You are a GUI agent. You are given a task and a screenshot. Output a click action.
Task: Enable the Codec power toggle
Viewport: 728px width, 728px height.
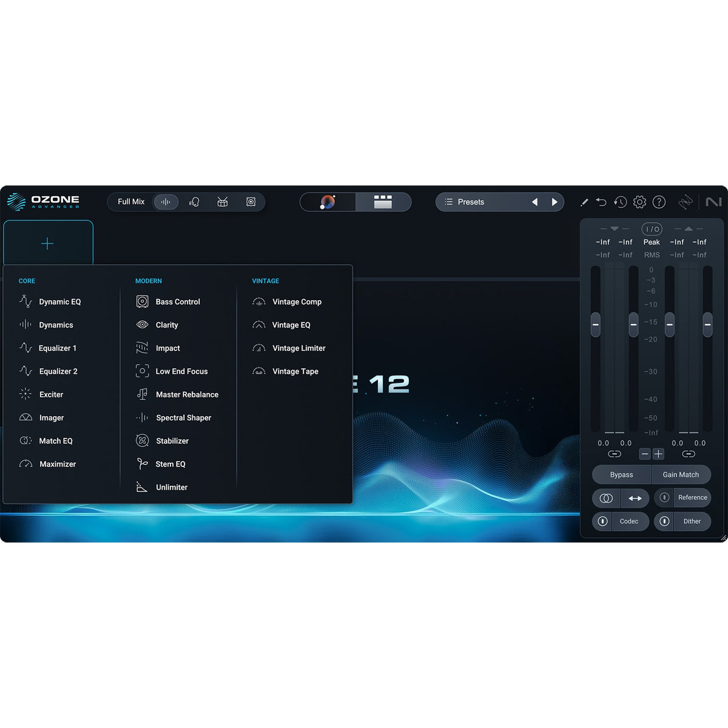pyautogui.click(x=602, y=521)
